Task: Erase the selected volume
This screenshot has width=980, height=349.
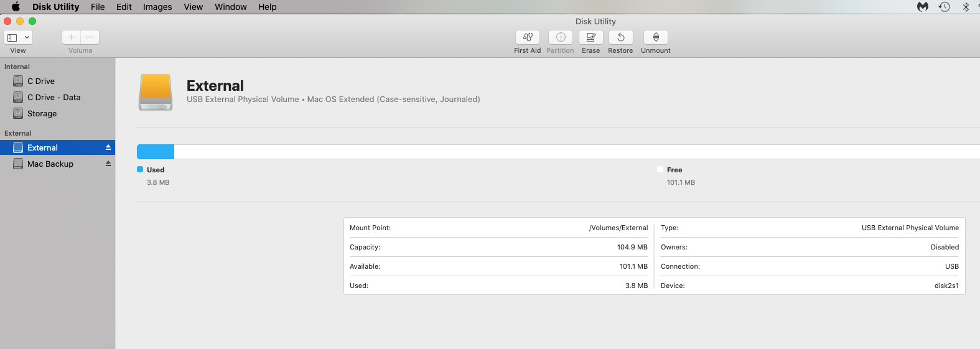Action: pos(591,37)
